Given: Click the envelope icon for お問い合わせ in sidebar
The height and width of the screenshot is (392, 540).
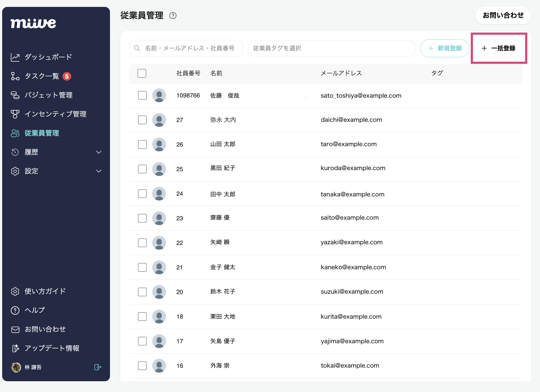Looking at the screenshot, I should click(16, 329).
